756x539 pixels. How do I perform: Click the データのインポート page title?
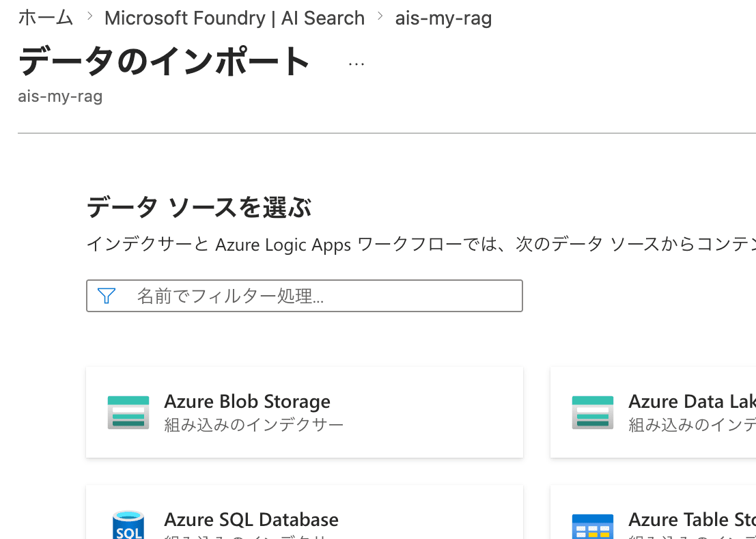tap(164, 61)
